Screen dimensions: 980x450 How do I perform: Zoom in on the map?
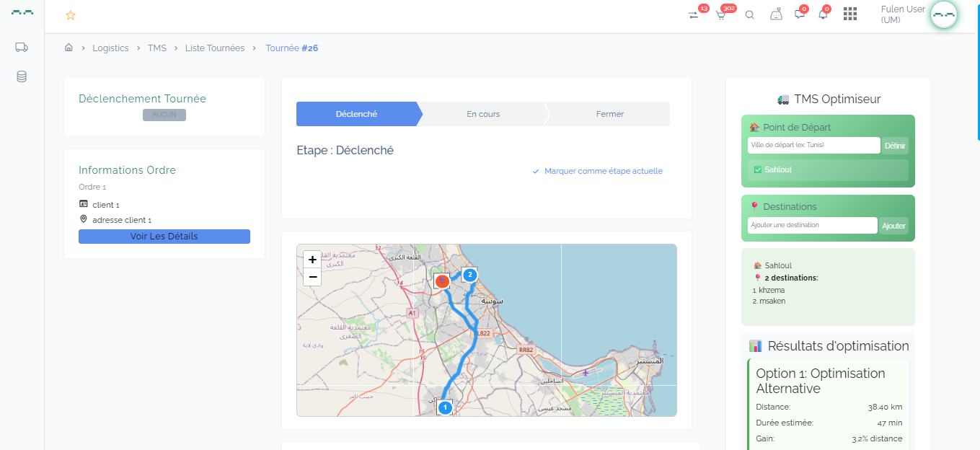pyautogui.click(x=312, y=260)
